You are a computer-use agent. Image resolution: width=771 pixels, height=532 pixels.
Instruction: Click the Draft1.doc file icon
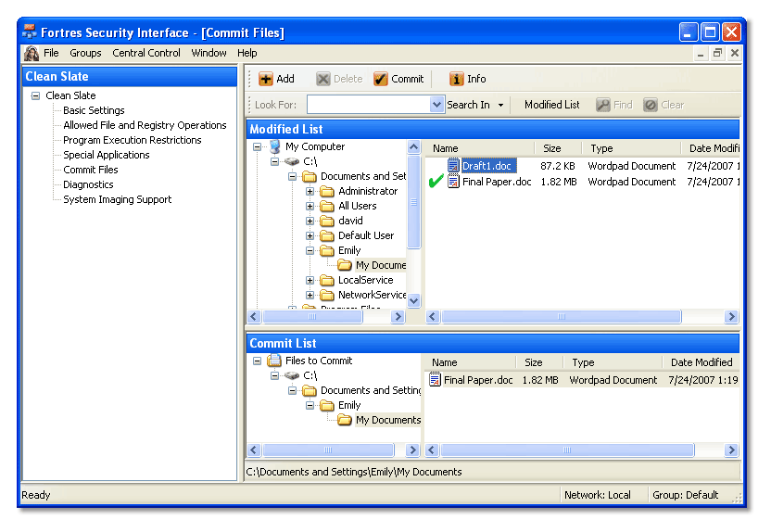click(x=453, y=166)
